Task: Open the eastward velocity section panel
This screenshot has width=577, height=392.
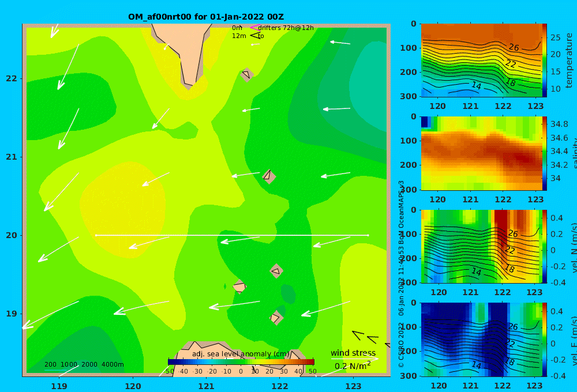Action: pyautogui.click(x=481, y=340)
